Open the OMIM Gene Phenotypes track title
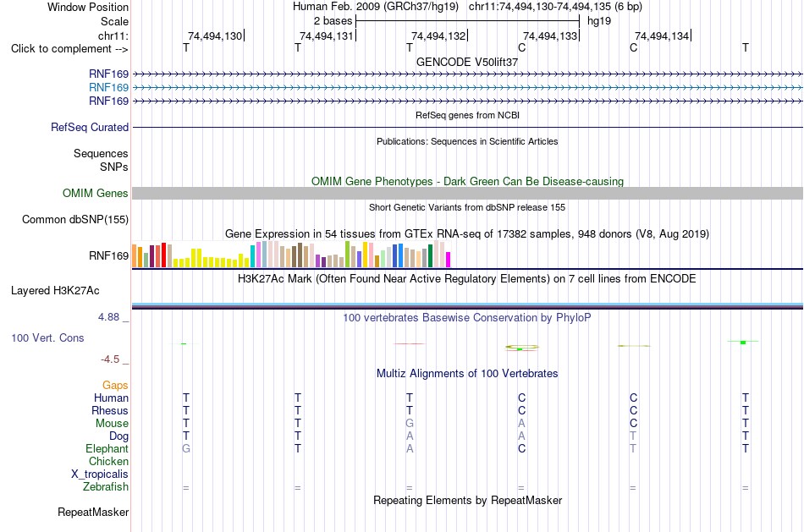 coord(467,182)
